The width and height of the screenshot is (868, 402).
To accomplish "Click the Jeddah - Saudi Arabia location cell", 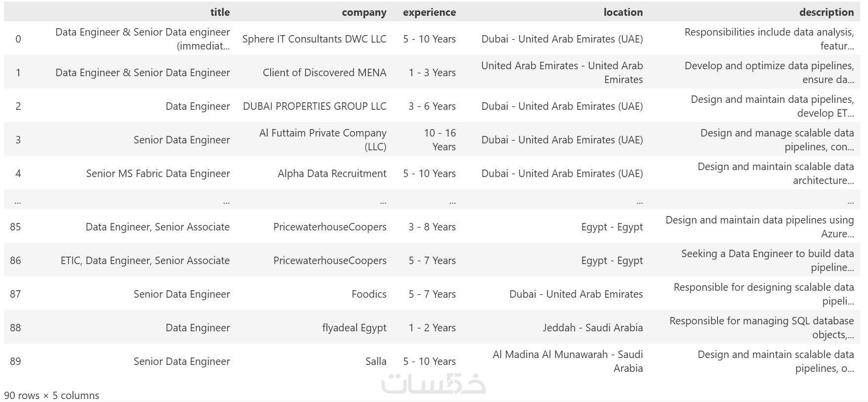I will click(592, 328).
